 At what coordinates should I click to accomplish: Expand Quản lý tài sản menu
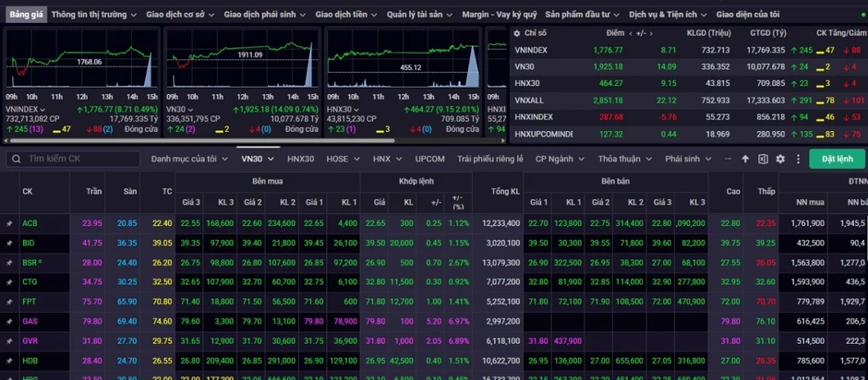pos(419,15)
